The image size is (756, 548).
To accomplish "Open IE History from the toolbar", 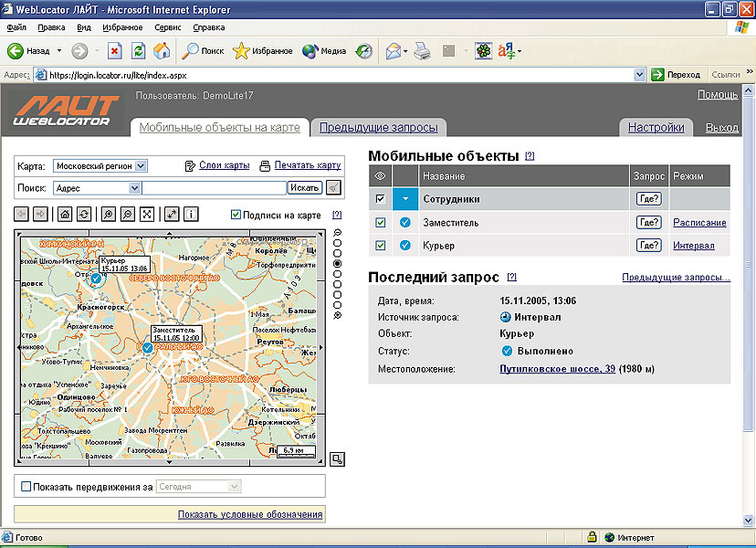I will click(364, 50).
